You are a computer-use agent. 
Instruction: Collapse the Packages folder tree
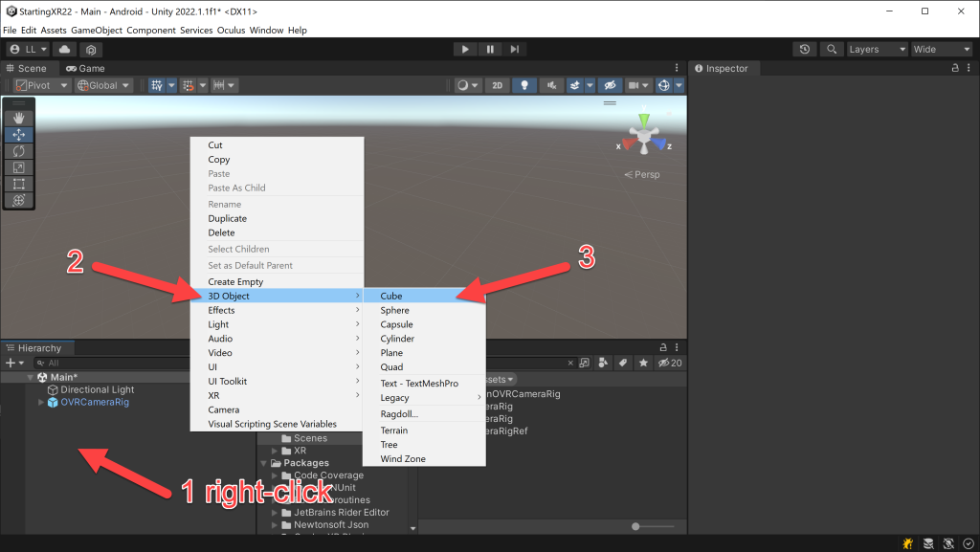click(x=264, y=463)
